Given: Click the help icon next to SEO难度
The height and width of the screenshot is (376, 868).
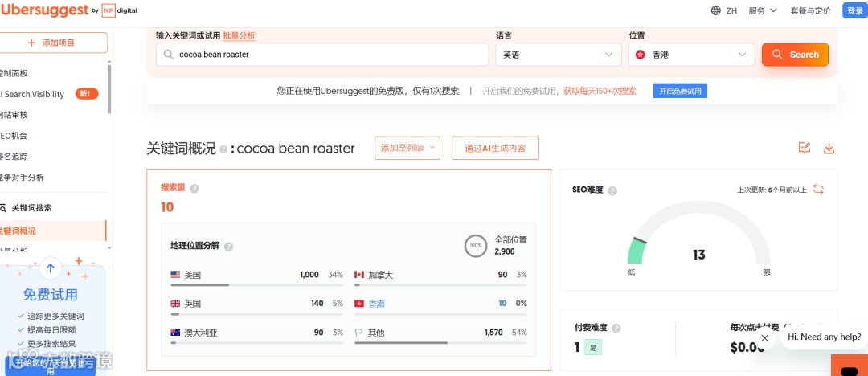Looking at the screenshot, I should click(612, 190).
